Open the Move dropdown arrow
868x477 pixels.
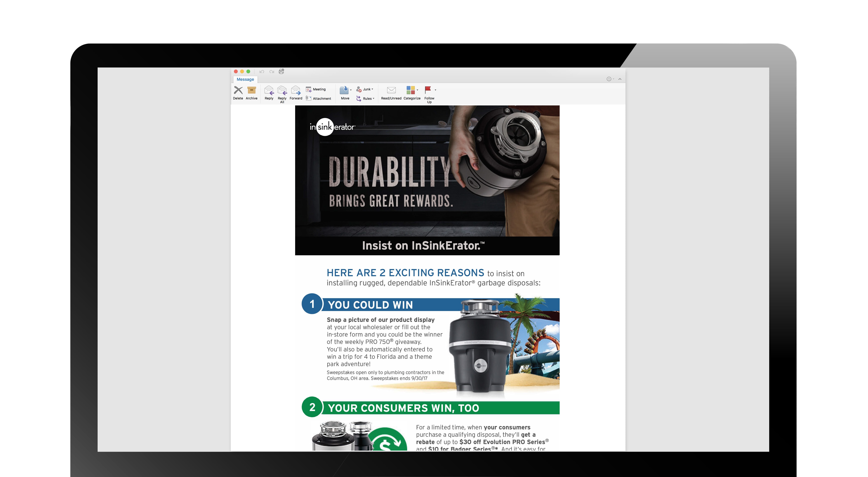(x=351, y=90)
